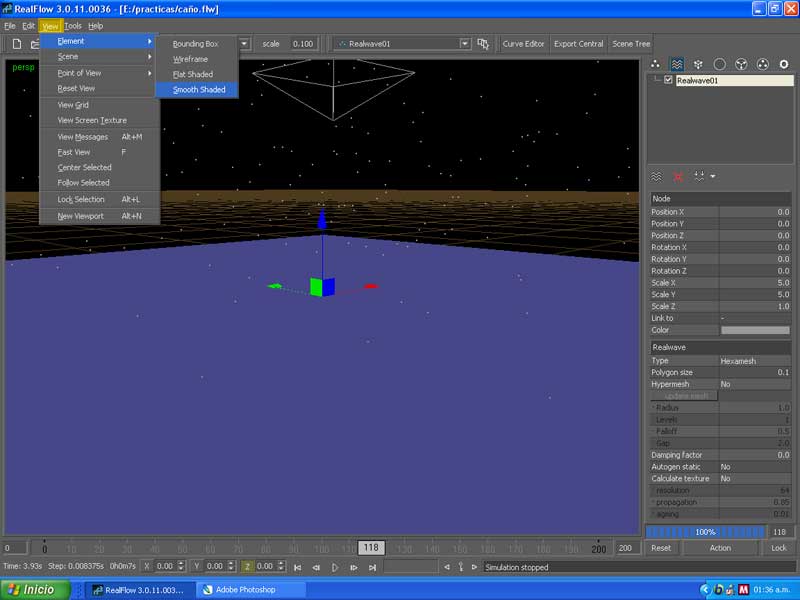Play the simulation
This screenshot has width=800, height=600.
click(335, 567)
